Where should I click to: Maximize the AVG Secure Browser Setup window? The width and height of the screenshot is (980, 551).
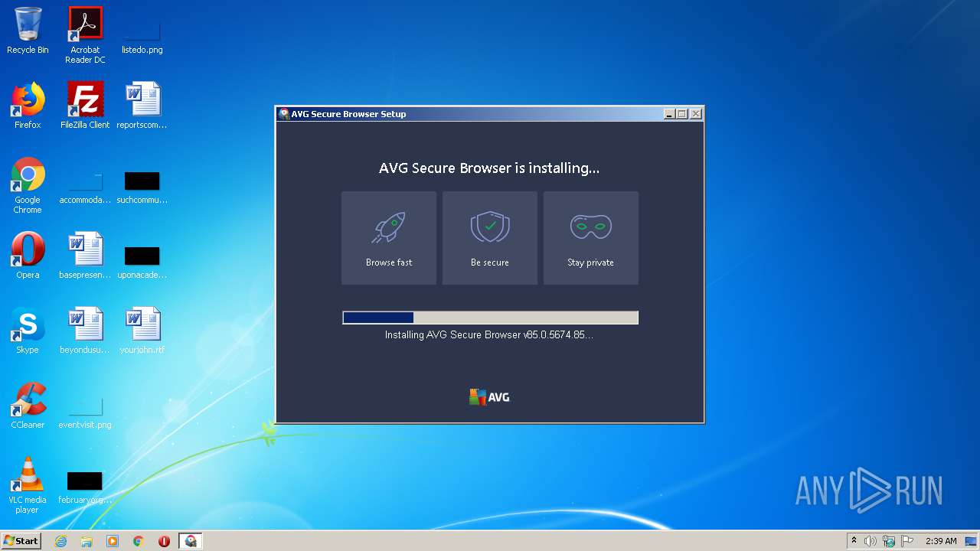pyautogui.click(x=682, y=114)
